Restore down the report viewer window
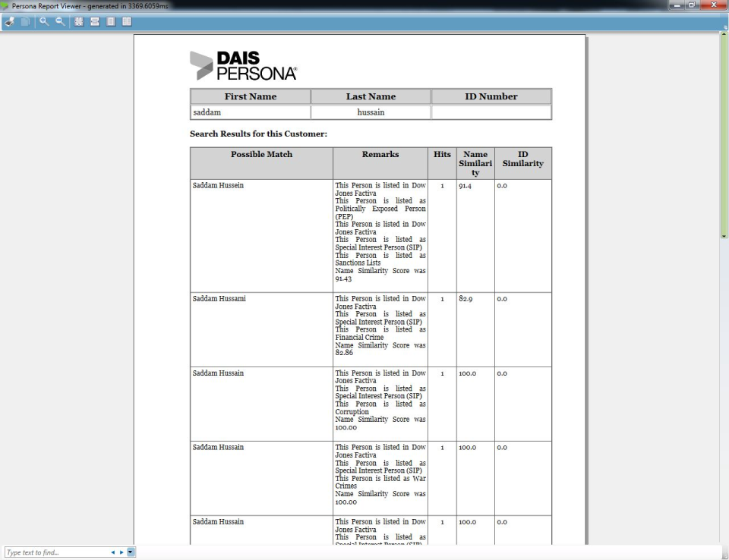This screenshot has height=560, width=729. tap(691, 6)
